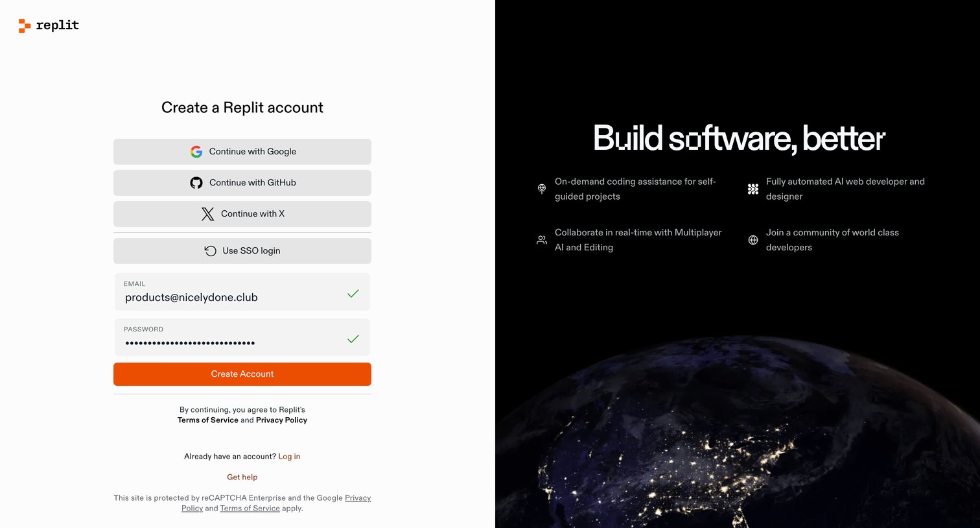Open Google Terms of Service reCAPTCHA link
This screenshot has width=980, height=528.
click(x=250, y=509)
